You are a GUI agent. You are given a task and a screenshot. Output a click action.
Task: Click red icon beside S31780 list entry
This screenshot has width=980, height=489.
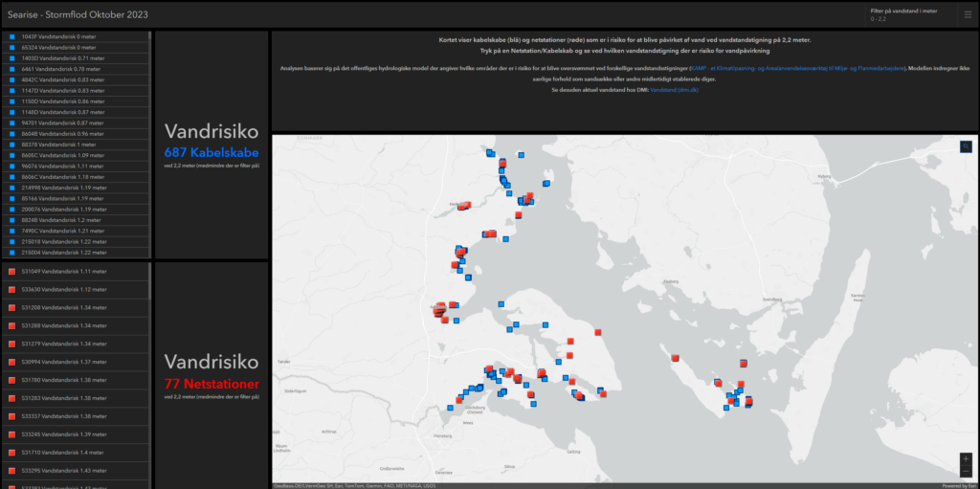coord(11,380)
